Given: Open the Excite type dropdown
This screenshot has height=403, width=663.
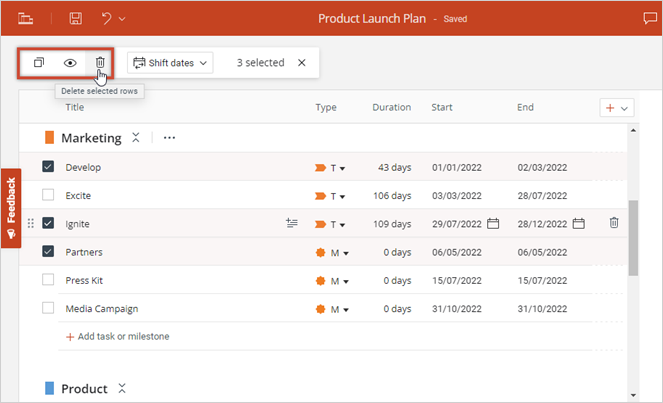Looking at the screenshot, I should [338, 196].
